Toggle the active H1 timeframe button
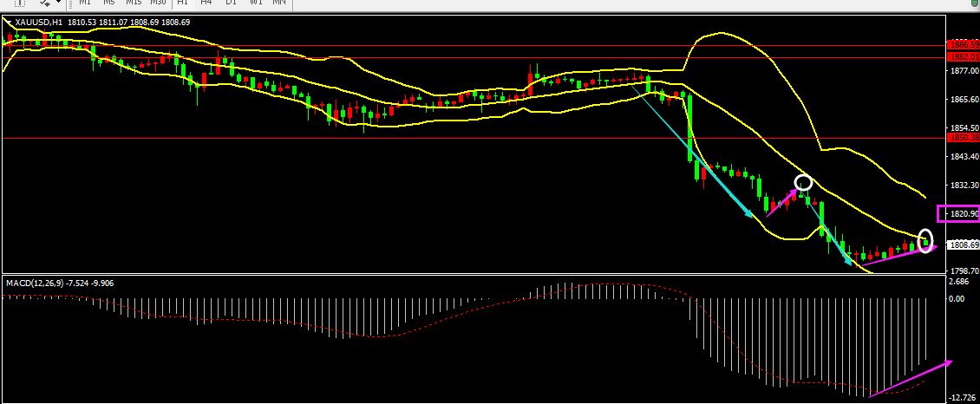The width and height of the screenshot is (980, 404). [182, 3]
